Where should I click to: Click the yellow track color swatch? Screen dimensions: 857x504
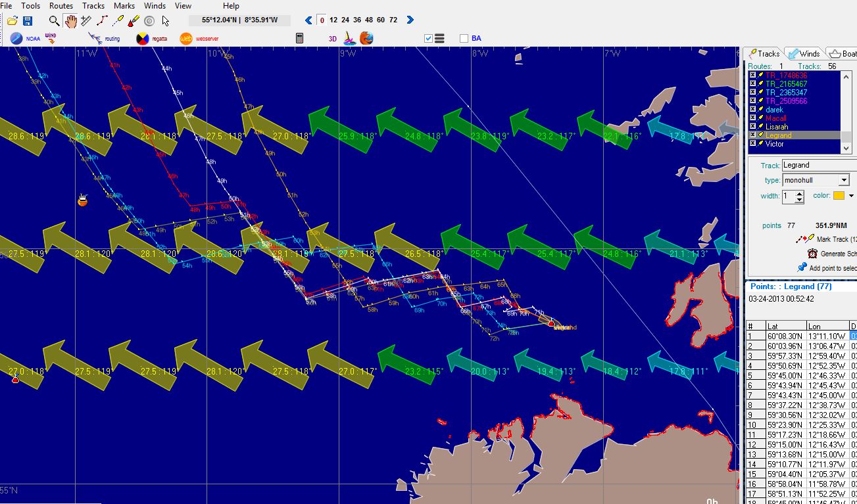pyautogui.click(x=839, y=196)
